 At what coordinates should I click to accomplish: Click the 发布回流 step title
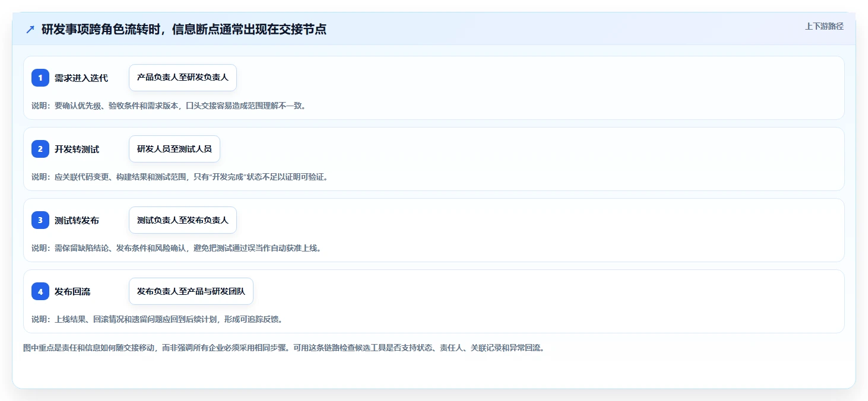pyautogui.click(x=72, y=291)
